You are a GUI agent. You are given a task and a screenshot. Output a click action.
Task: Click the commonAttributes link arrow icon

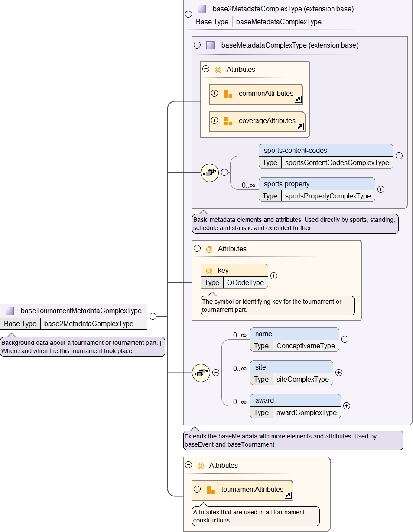click(298, 100)
